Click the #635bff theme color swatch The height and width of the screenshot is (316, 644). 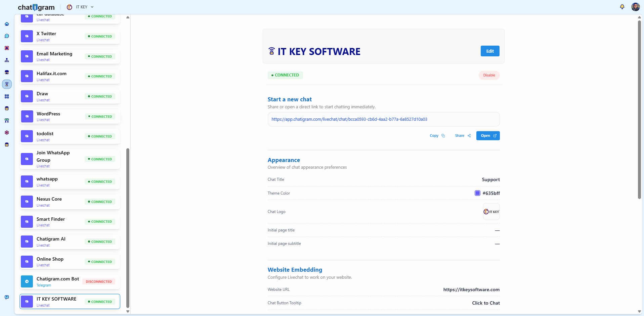[477, 193]
